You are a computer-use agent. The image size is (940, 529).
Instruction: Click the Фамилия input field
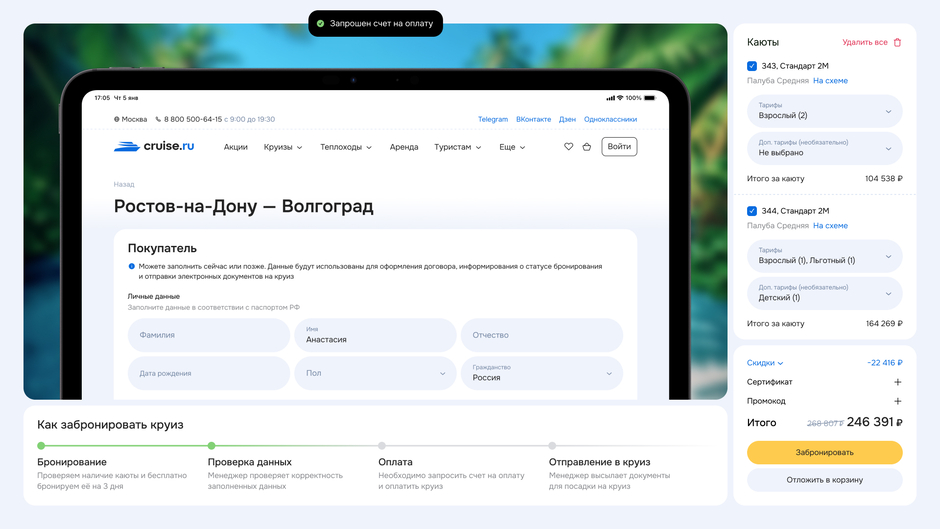click(209, 335)
